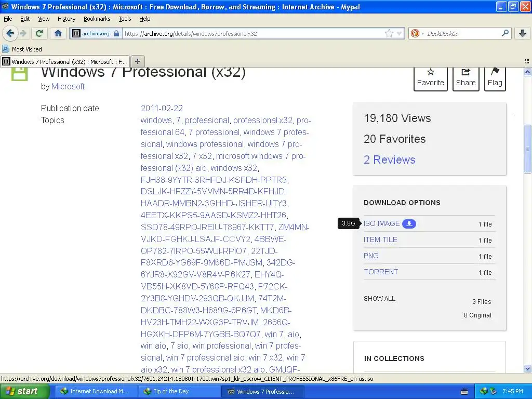Open the Bookmarks menu

[97, 19]
